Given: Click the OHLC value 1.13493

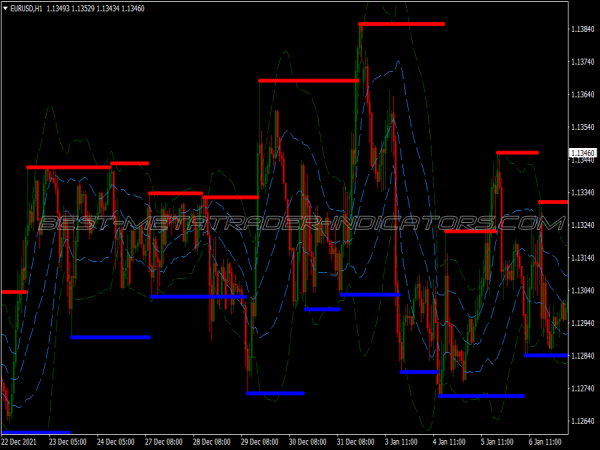Looking at the screenshot, I should point(58,8).
